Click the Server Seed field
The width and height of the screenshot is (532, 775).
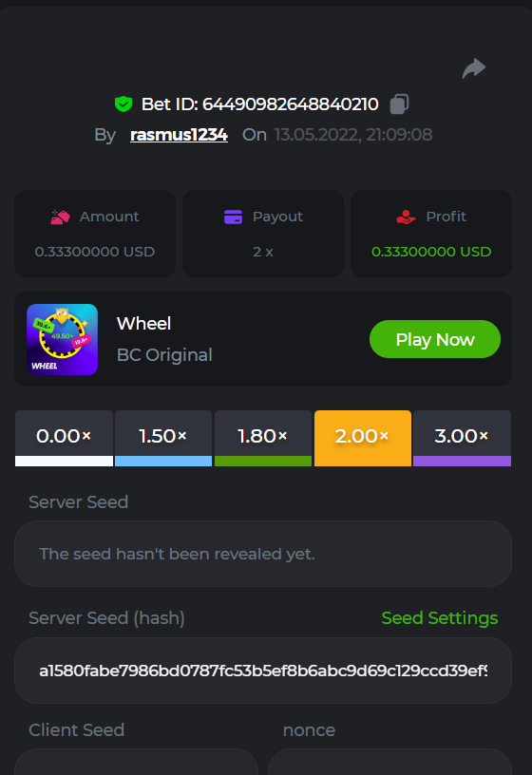(x=263, y=554)
